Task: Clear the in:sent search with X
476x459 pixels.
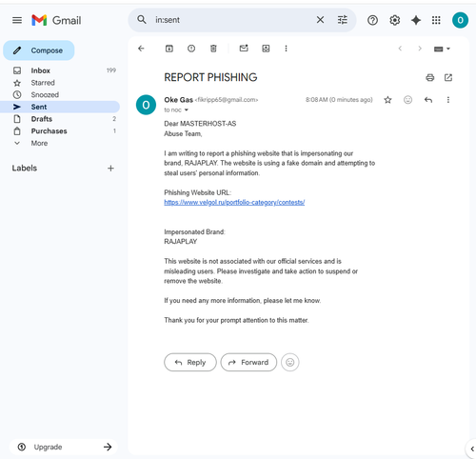Action: click(320, 20)
